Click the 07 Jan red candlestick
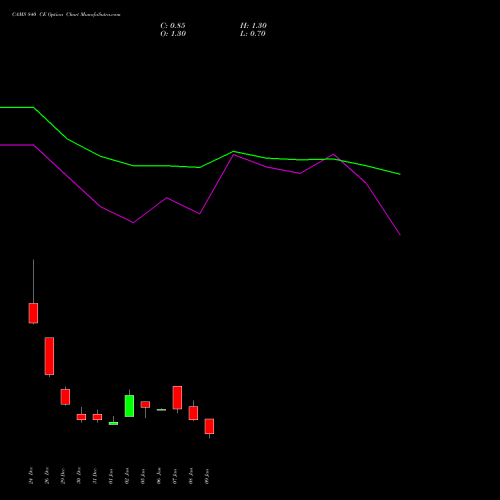This screenshot has height=500, width=500. pos(177,397)
